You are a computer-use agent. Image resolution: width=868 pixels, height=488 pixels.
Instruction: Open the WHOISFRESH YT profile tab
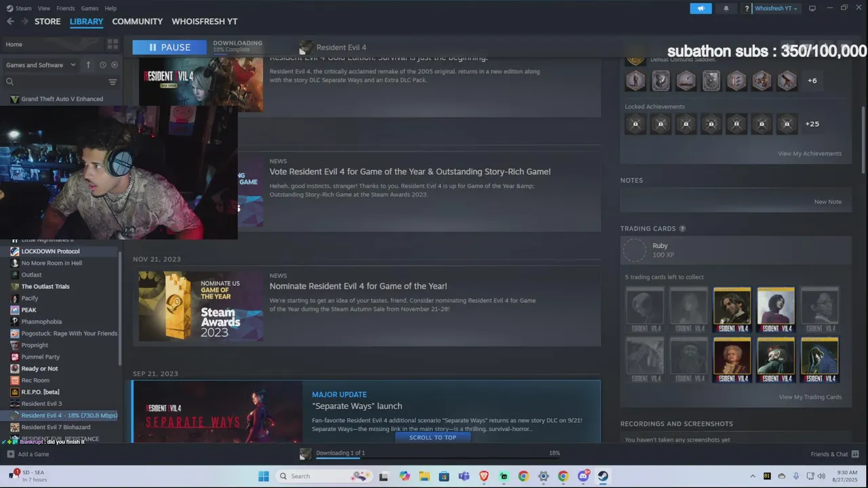click(x=204, y=22)
